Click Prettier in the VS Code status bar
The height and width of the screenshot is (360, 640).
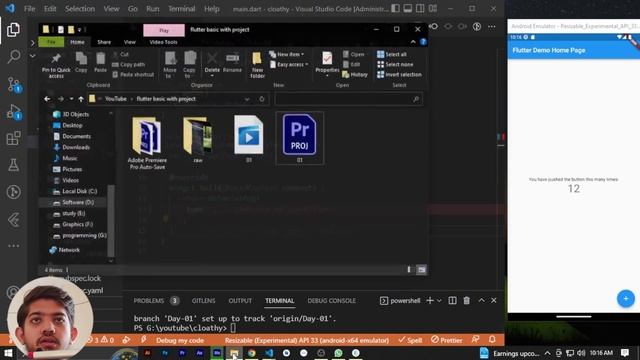[447, 340]
